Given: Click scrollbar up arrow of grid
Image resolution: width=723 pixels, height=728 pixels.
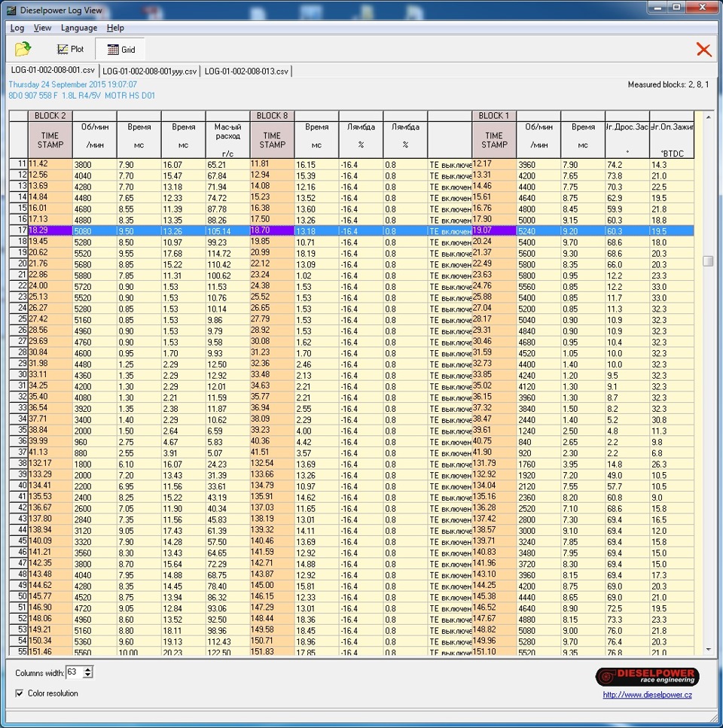Looking at the screenshot, I should click(x=708, y=117).
